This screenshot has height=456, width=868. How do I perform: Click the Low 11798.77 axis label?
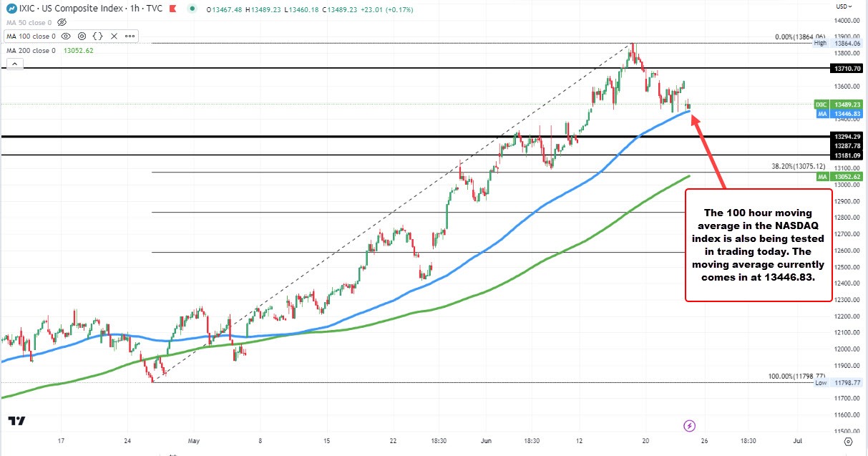pos(839,383)
